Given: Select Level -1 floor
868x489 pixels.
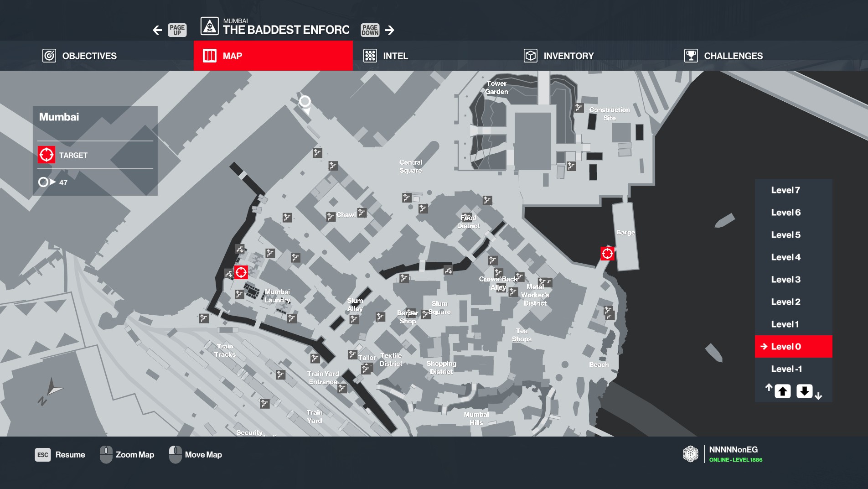Looking at the screenshot, I should point(786,369).
